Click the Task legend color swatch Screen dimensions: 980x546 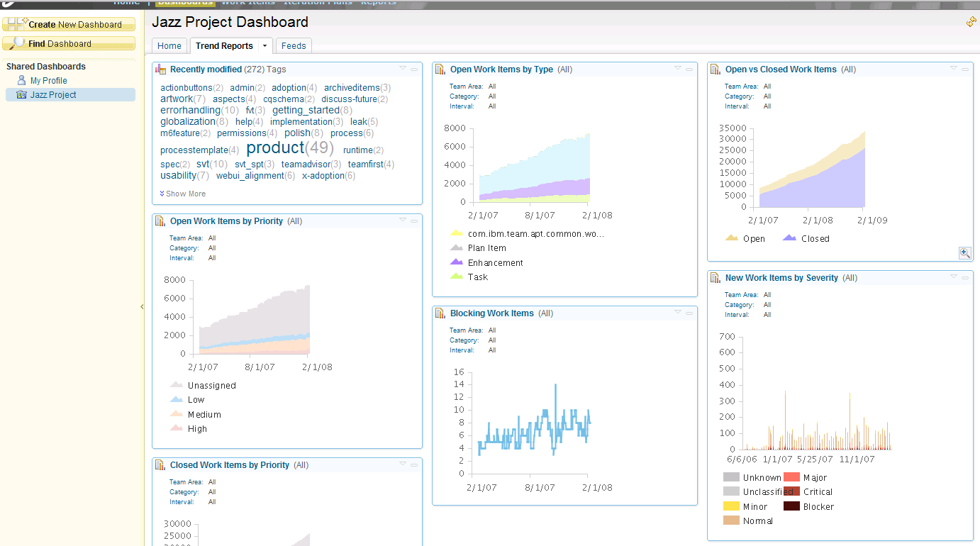457,277
